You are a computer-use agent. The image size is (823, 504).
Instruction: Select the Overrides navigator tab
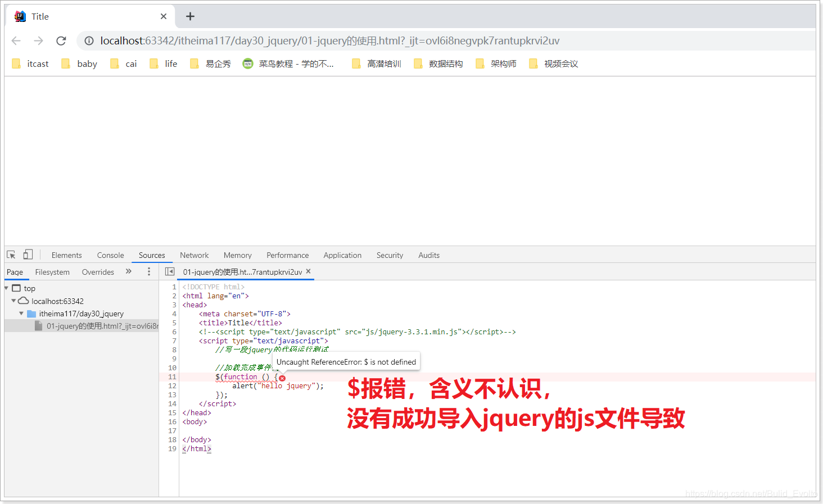[x=98, y=272]
